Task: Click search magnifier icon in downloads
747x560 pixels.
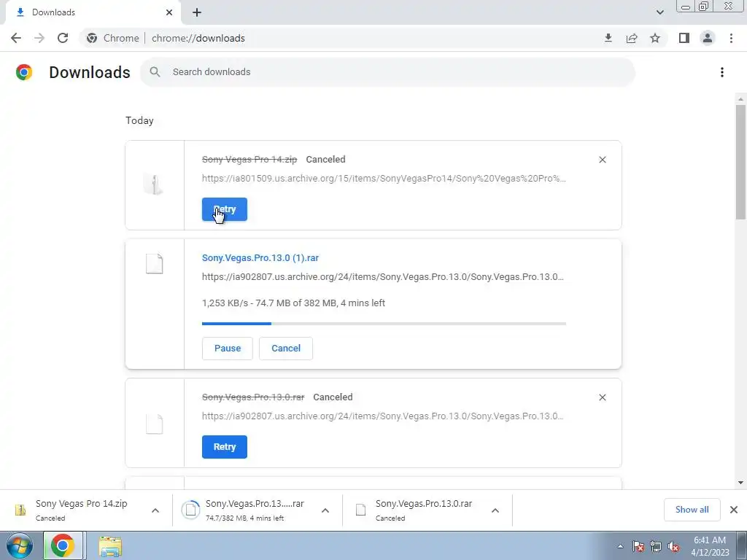Action: tap(155, 72)
